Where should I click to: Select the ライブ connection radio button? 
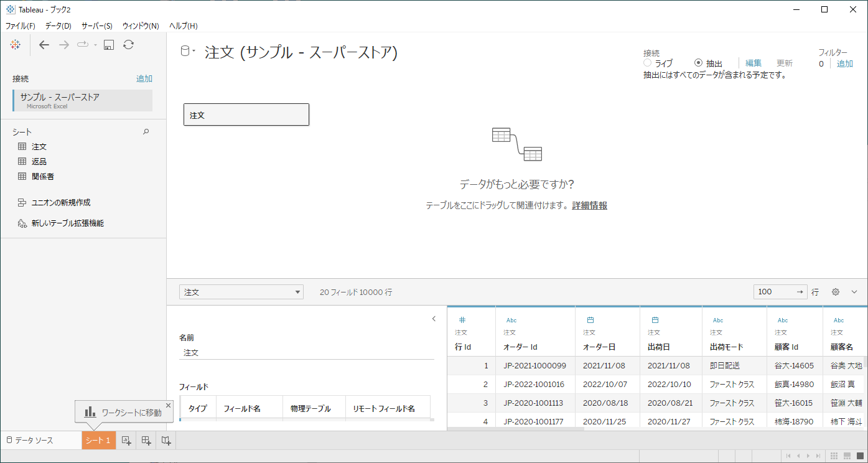(648, 63)
